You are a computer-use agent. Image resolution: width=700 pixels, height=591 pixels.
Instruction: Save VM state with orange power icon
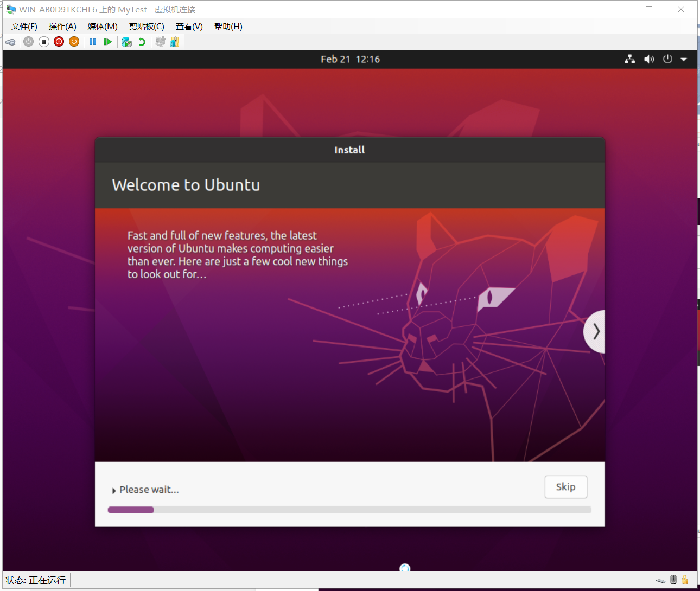74,42
